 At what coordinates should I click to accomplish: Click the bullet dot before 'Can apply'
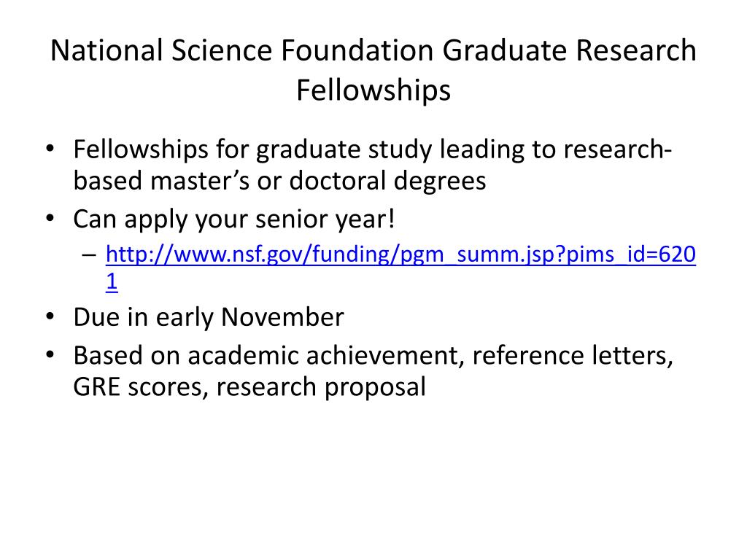(50, 219)
